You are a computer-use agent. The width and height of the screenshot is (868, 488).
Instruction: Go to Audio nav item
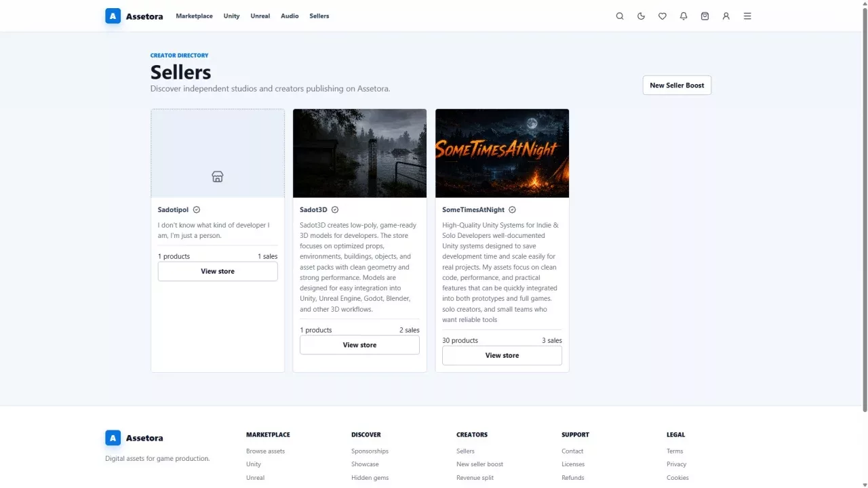pyautogui.click(x=290, y=16)
